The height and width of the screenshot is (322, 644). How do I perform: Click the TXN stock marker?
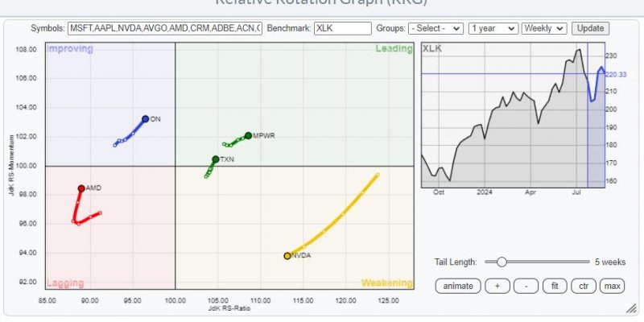click(216, 159)
